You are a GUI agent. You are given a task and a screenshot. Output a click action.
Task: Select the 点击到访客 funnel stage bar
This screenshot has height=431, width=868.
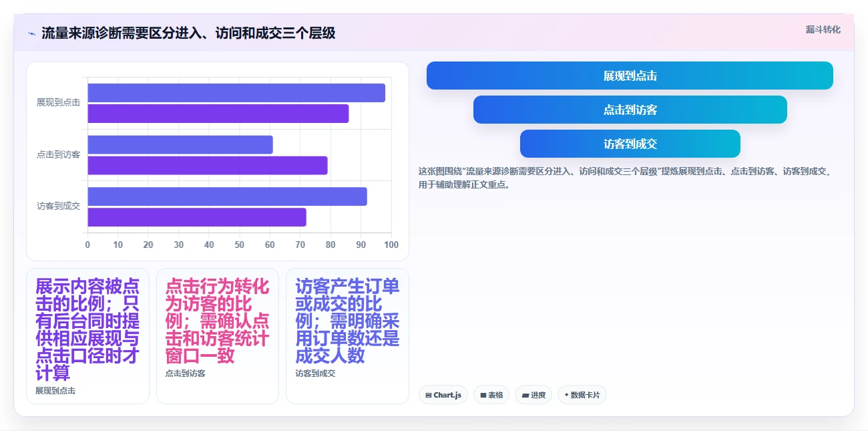pos(630,110)
